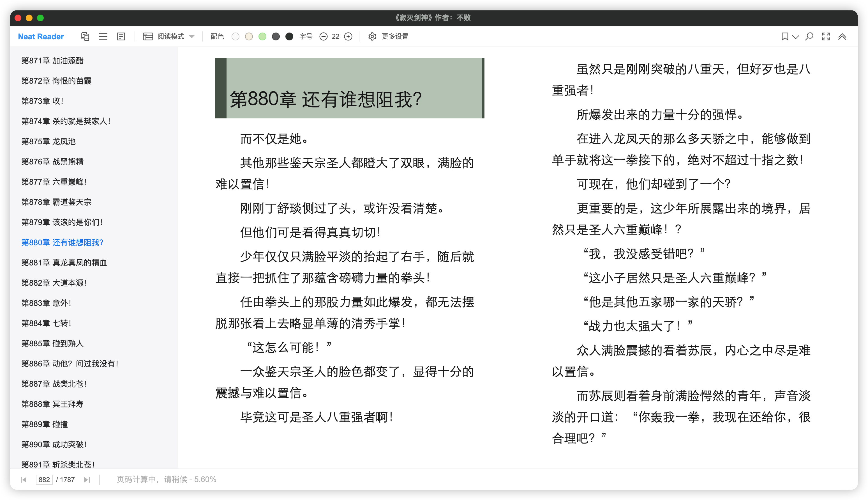Screen dimensions: 868x500
Task: Select the white color theme
Action: [x=235, y=36]
